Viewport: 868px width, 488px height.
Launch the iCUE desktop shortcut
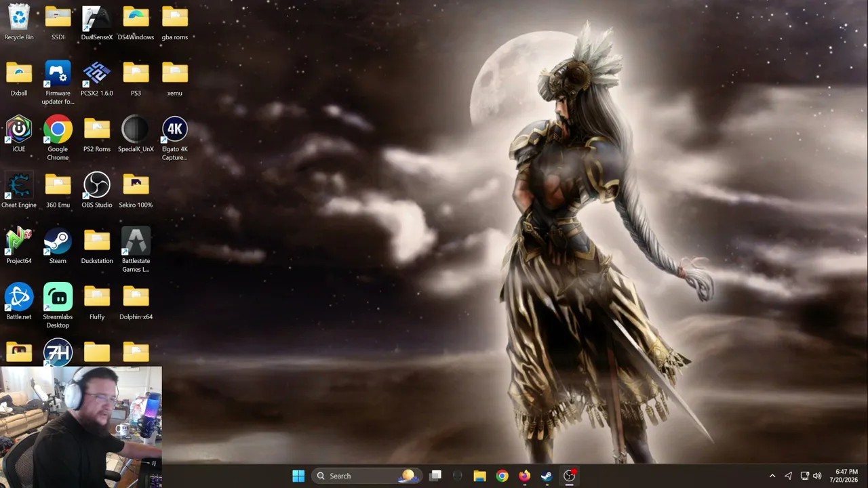pyautogui.click(x=19, y=134)
